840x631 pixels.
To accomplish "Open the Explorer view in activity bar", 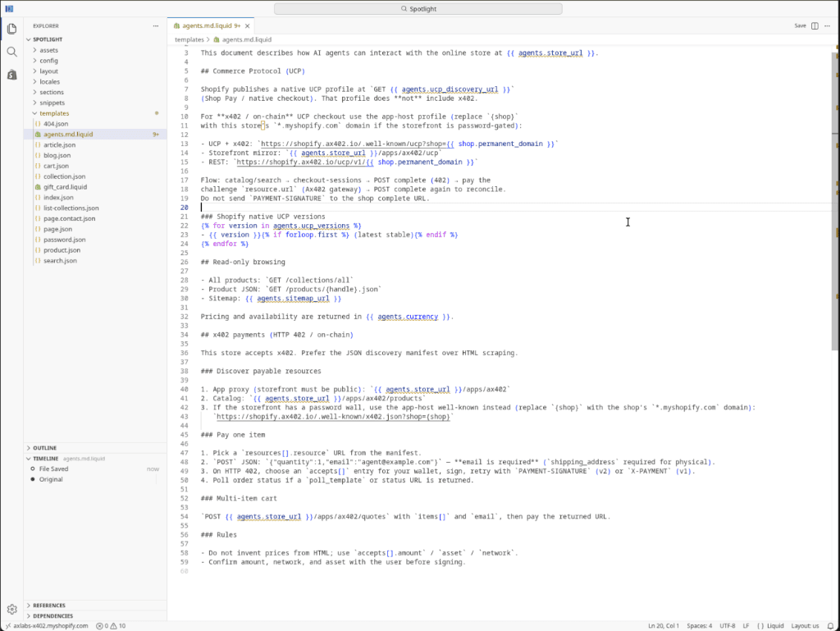I will [11, 29].
